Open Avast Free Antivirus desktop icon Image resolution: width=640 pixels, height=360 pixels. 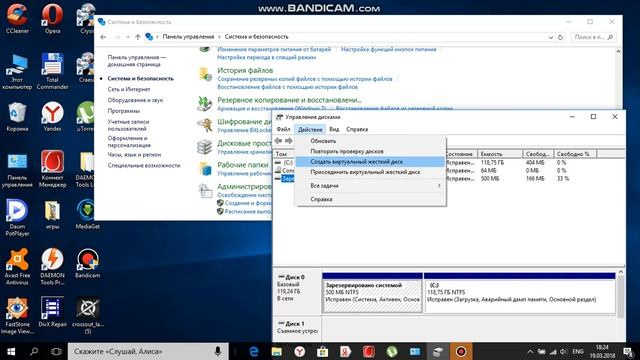[17, 267]
